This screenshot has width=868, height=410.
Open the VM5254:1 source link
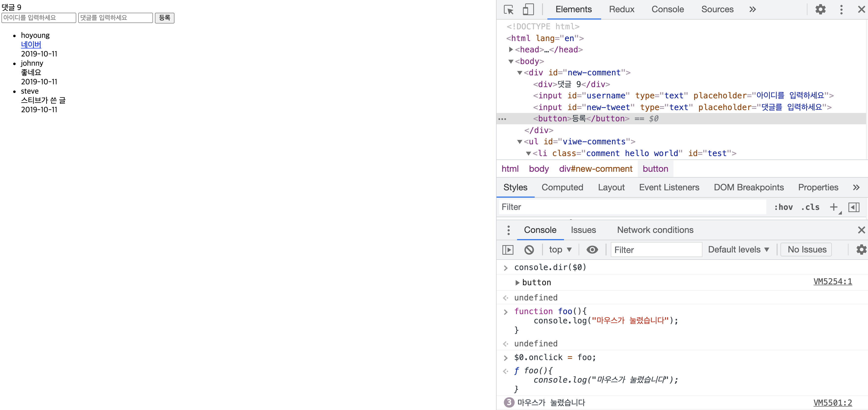(832, 281)
